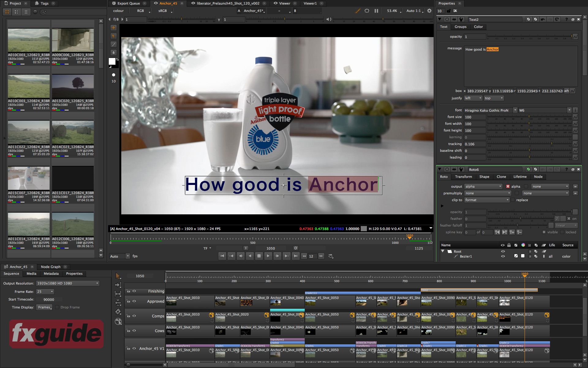
Task: Float the Text2 properties panel
Action: tap(573, 19)
